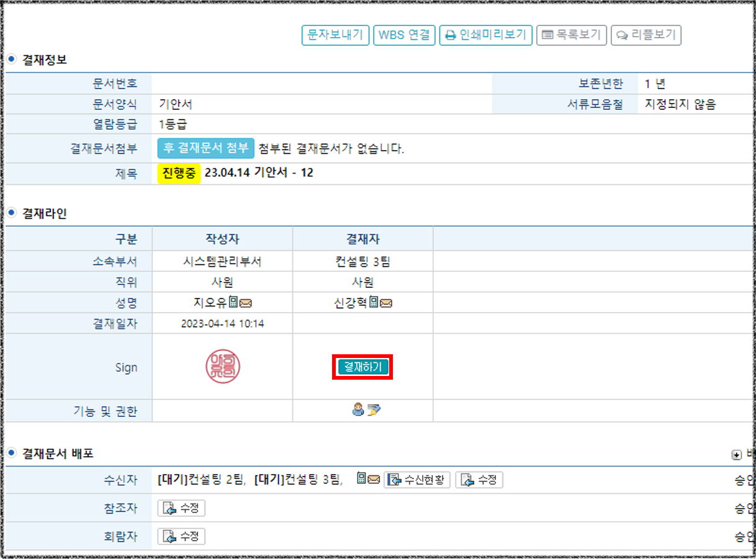The height and width of the screenshot is (559, 756).
Task: Click the mail icon in 수신자 row
Action: tap(374, 479)
